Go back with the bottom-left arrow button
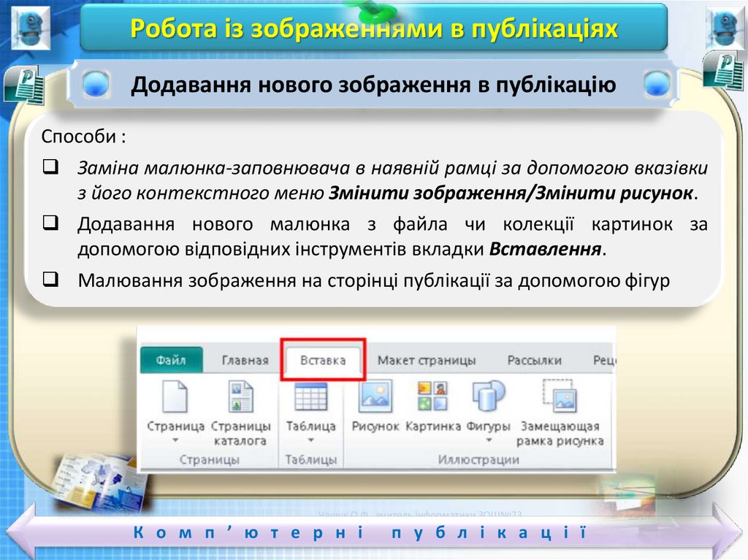Screen dimensions: 748x560 point(20,532)
